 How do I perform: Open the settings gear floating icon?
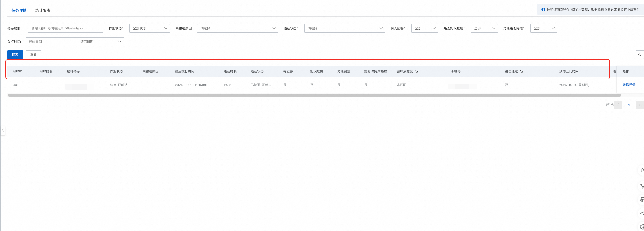(642, 227)
